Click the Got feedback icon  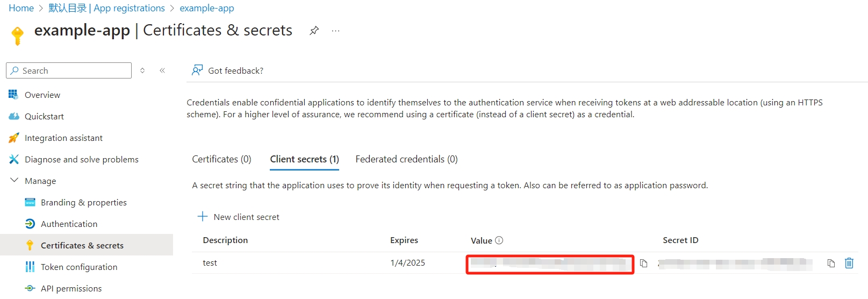pyautogui.click(x=197, y=70)
